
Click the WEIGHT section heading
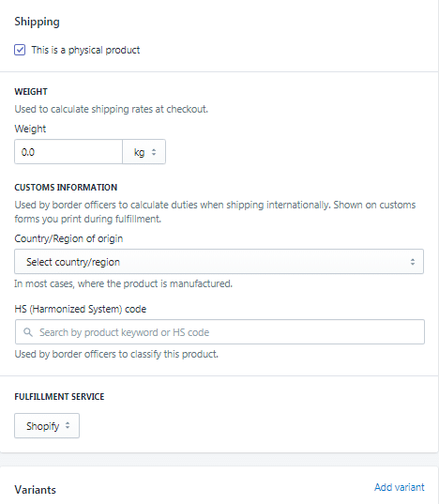click(x=31, y=92)
